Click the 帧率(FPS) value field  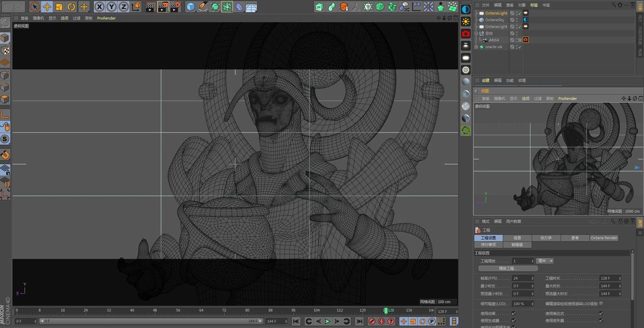[523, 278]
